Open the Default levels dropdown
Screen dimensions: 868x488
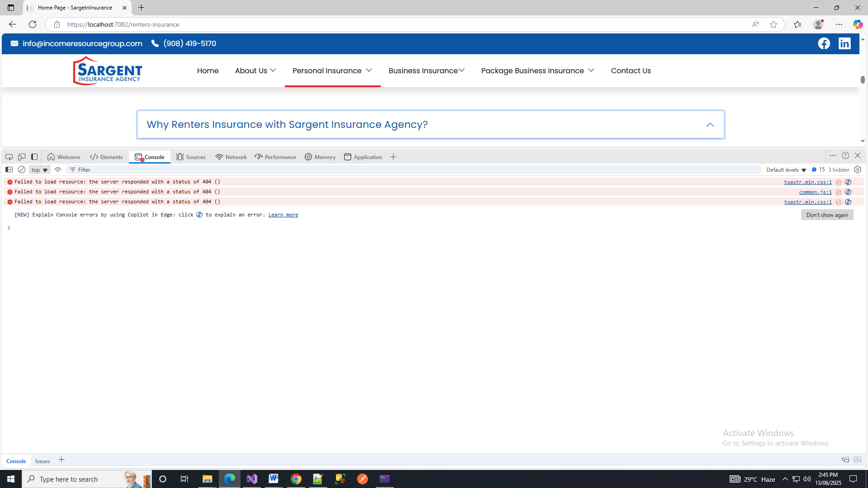(786, 170)
